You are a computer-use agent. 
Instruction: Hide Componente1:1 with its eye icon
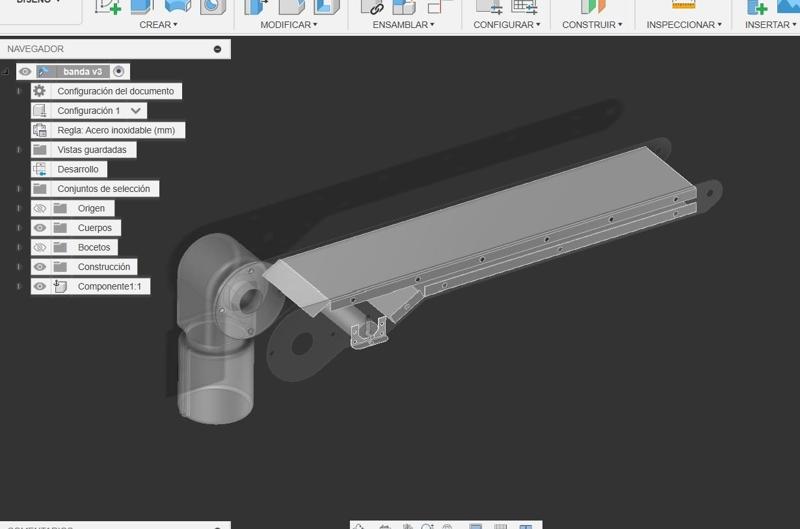coord(40,286)
